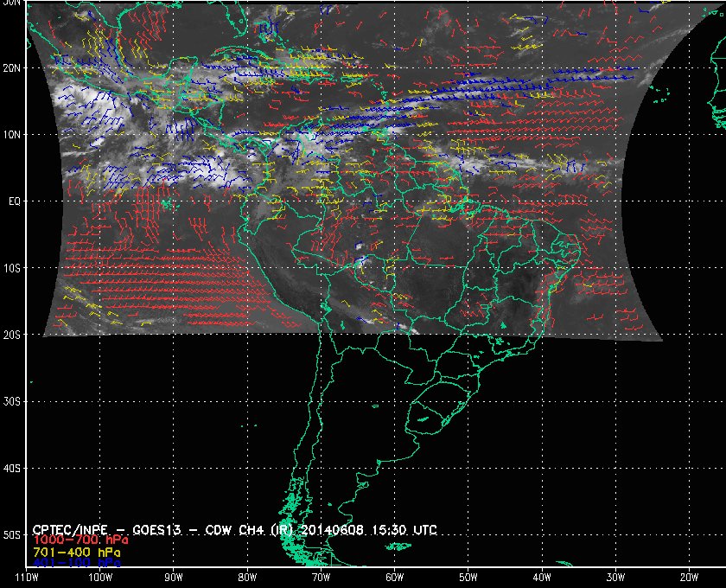The height and width of the screenshot is (588, 726).
Task: Click the 90W longitude label
Action: tap(174, 578)
